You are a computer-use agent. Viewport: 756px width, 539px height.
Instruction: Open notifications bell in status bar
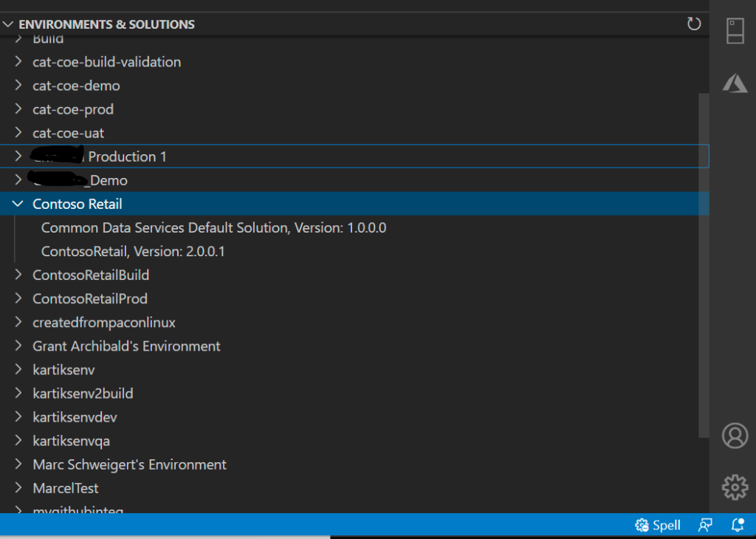[x=737, y=526]
